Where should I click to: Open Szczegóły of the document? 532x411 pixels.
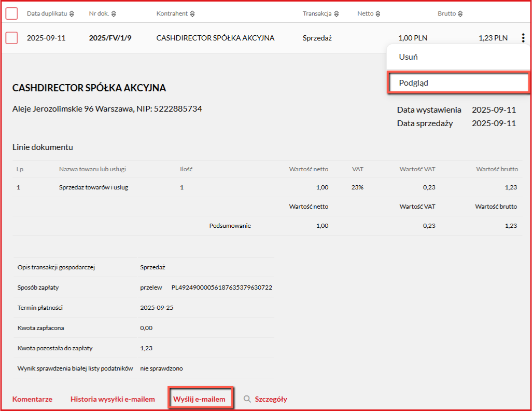(x=271, y=399)
